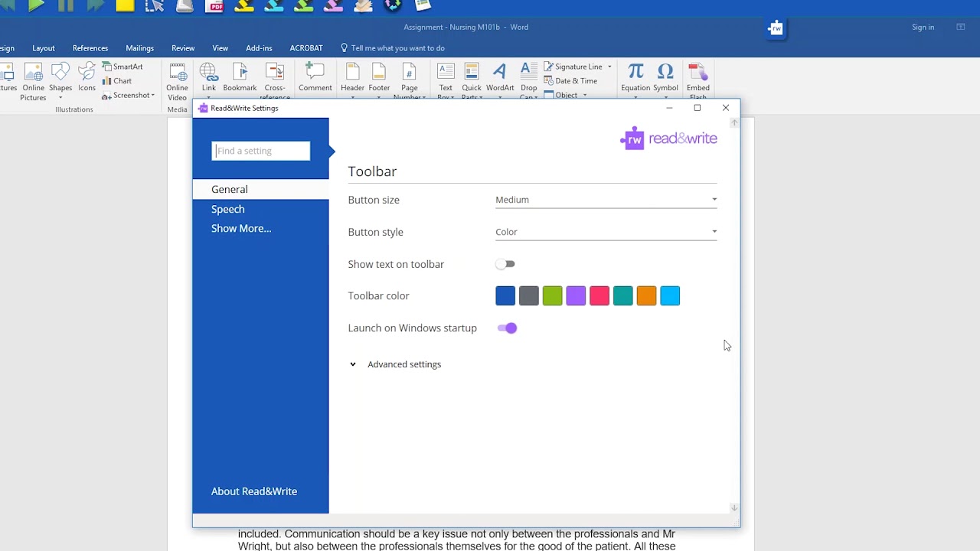Open the Mailings ribbon tab
980x551 pixels.
pos(139,48)
